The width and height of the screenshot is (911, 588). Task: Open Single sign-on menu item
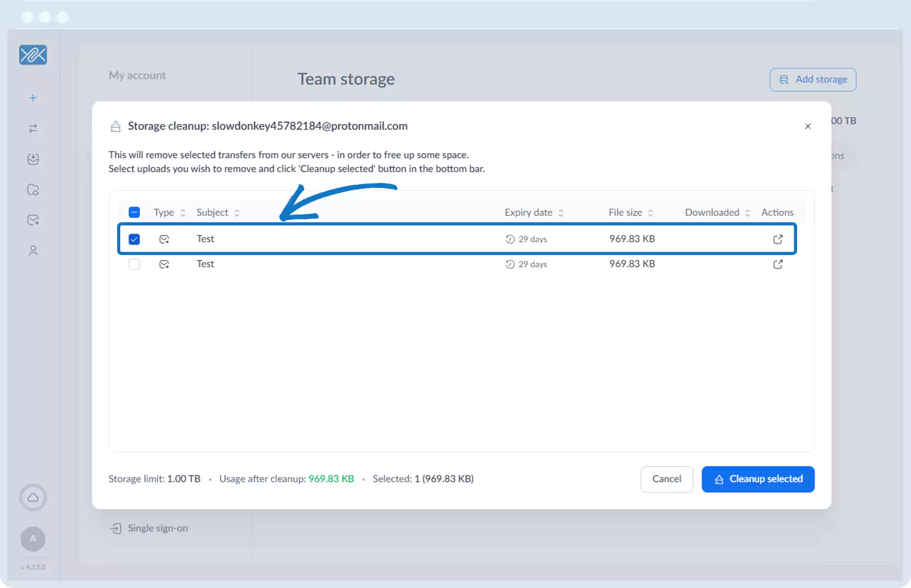[x=157, y=528]
